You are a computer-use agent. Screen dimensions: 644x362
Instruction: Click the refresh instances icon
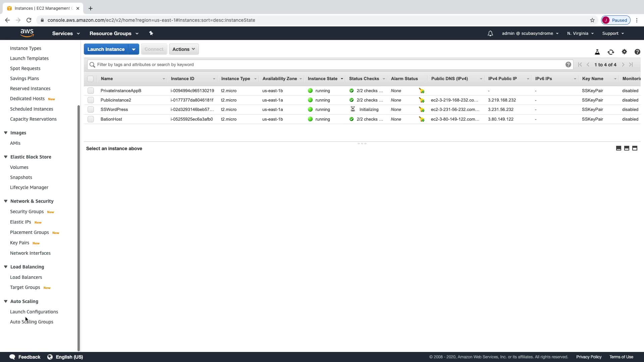[610, 52]
